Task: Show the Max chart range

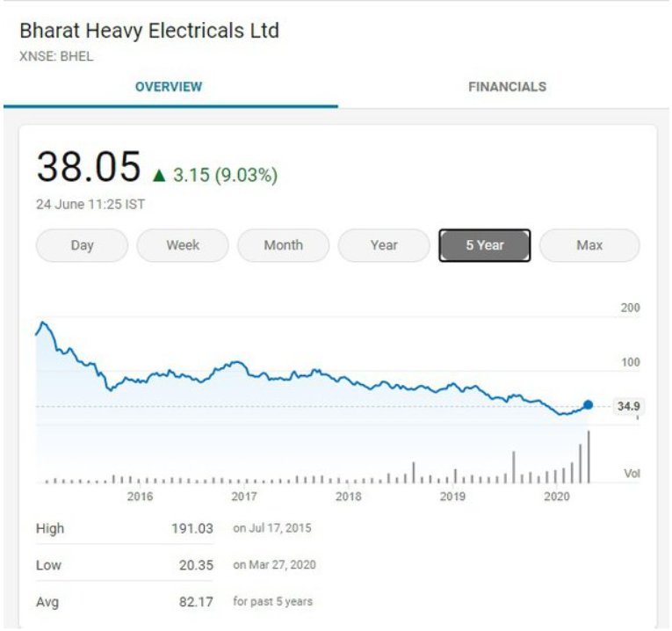Action: coord(589,245)
